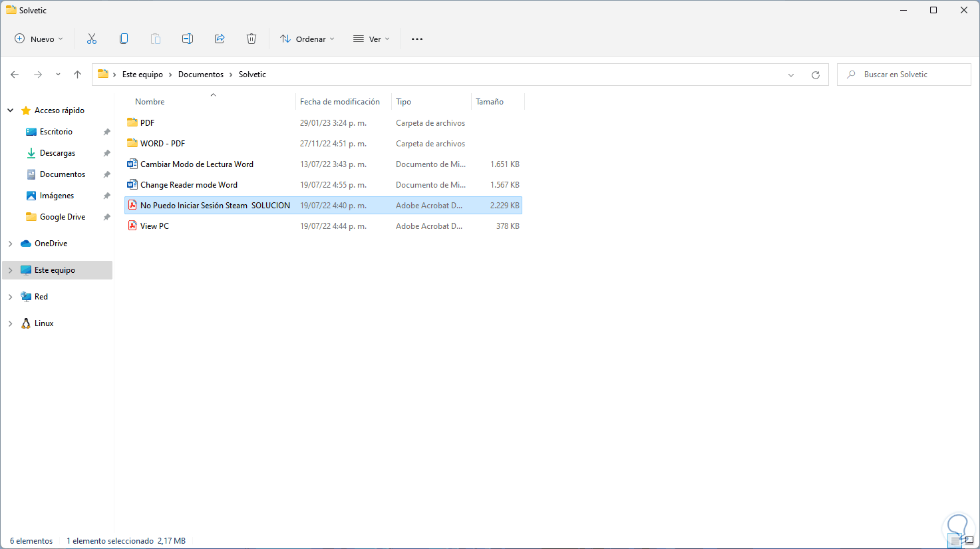Click the Paste clipboard icon

click(156, 39)
